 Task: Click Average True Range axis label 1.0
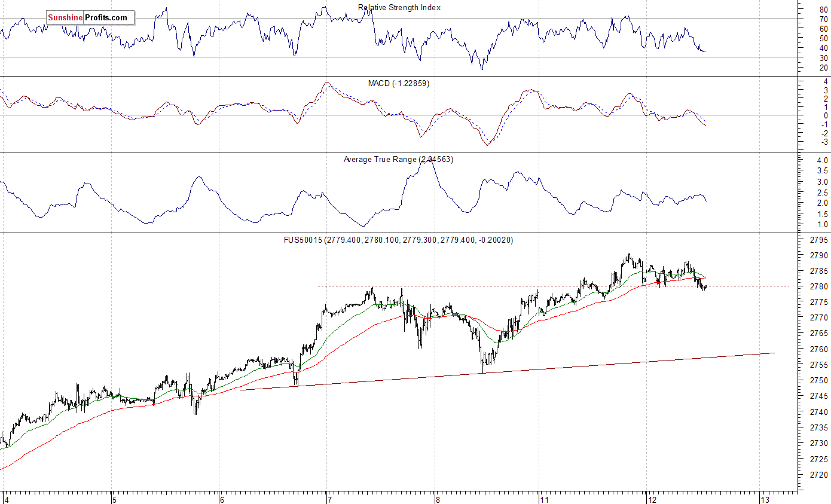pos(823,225)
